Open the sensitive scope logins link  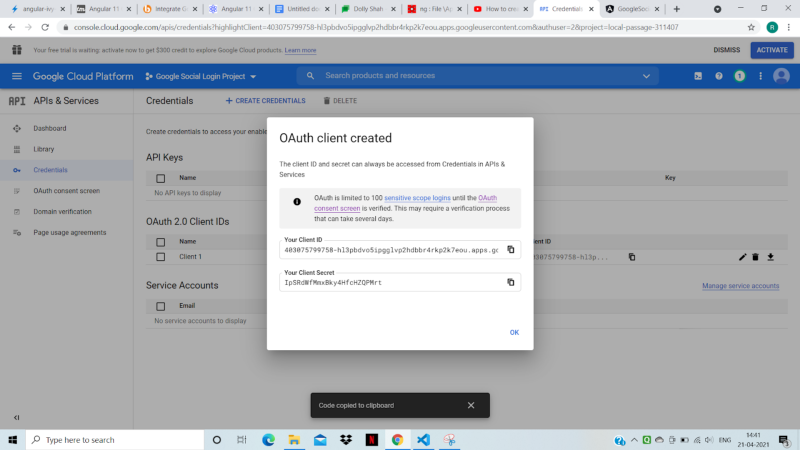[417, 198]
